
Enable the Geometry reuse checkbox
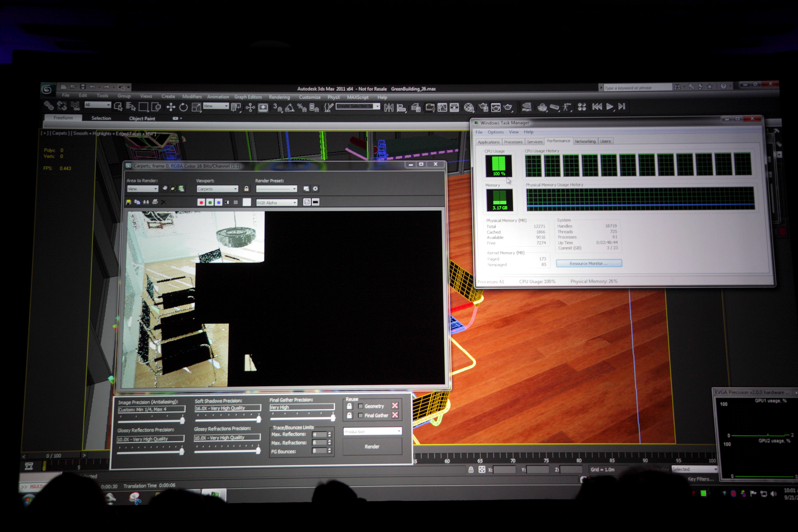[360, 406]
